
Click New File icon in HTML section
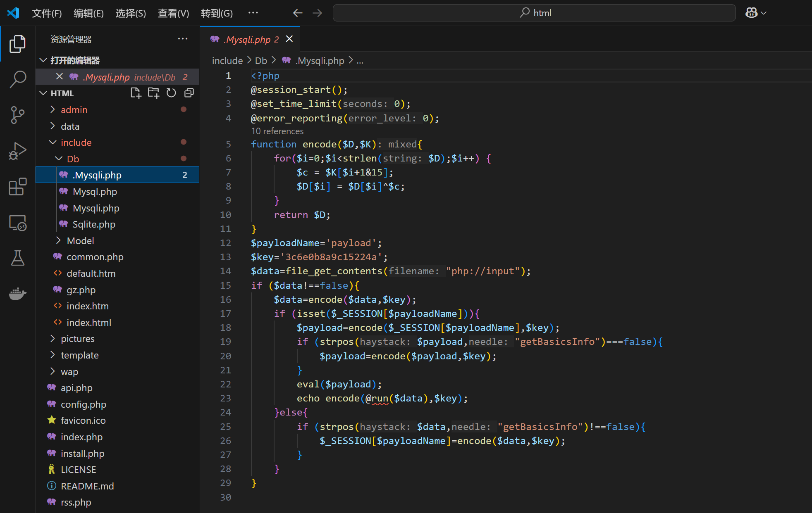[136, 93]
